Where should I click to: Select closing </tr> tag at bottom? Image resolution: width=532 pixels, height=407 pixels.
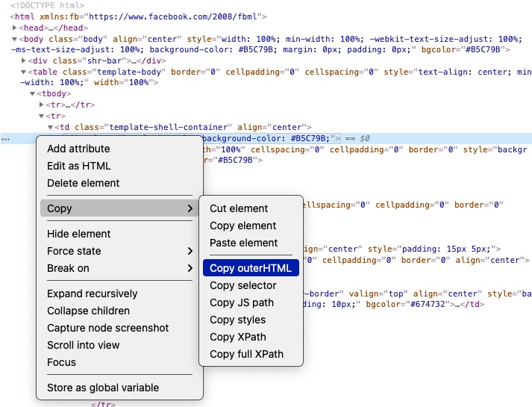pos(103,404)
